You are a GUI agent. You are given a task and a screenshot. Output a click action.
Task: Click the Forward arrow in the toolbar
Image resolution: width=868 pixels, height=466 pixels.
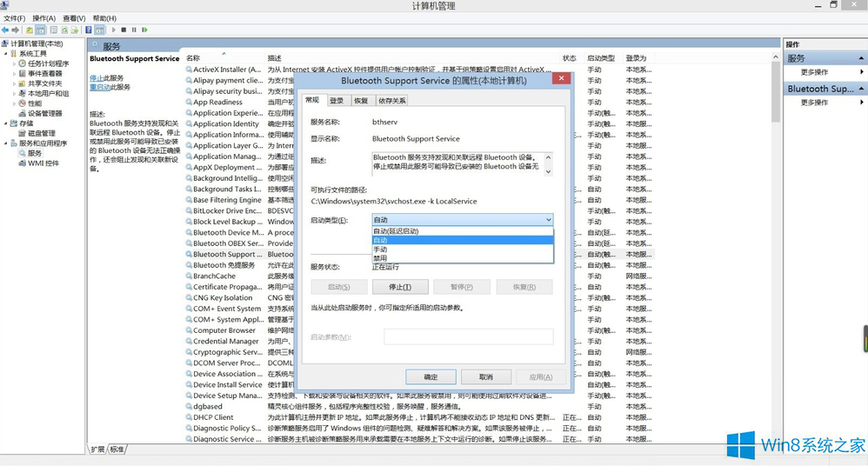[16, 30]
